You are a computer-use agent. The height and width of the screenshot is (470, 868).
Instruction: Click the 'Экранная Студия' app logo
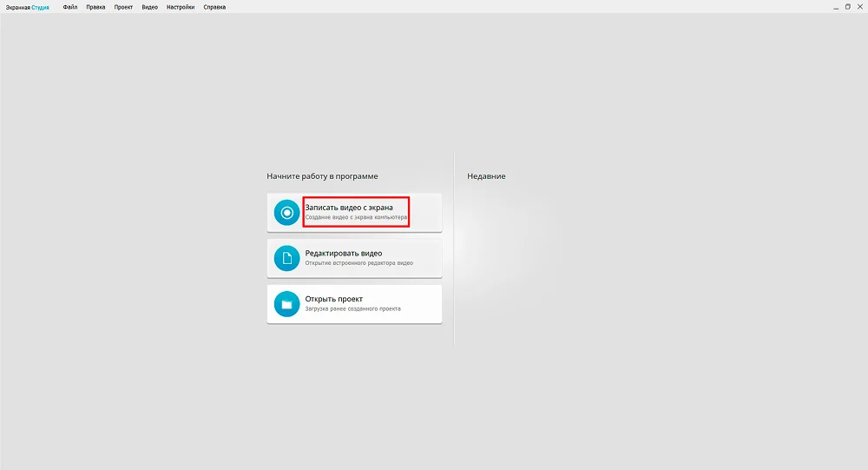pyautogui.click(x=28, y=7)
